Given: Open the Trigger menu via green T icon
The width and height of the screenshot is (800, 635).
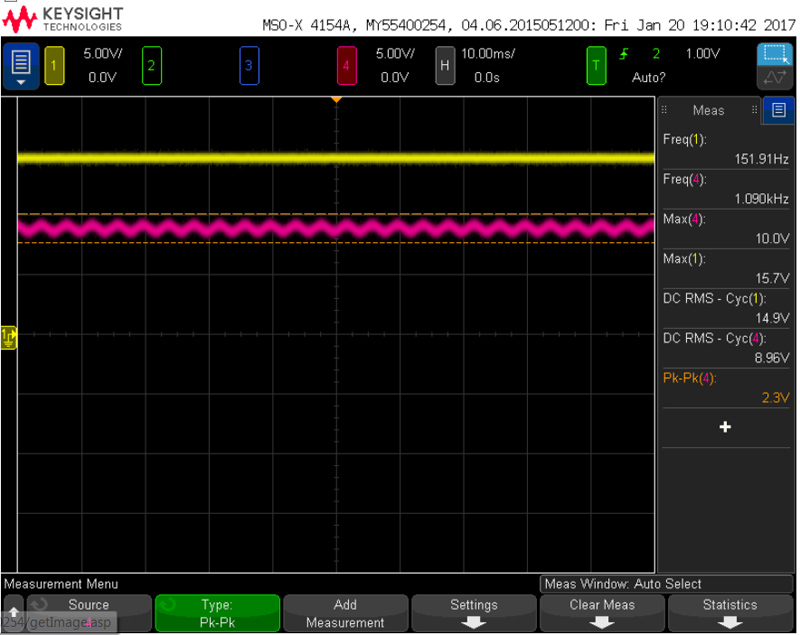Looking at the screenshot, I should (597, 63).
